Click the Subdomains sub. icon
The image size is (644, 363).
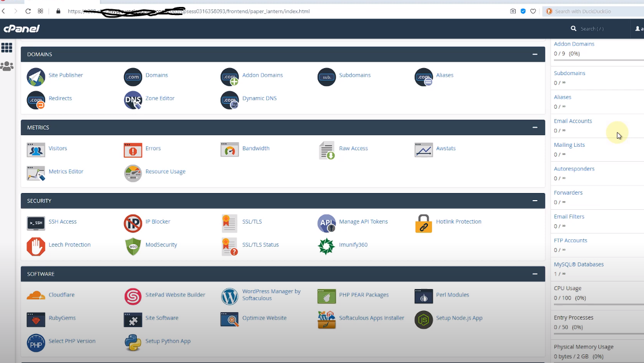[x=326, y=76]
